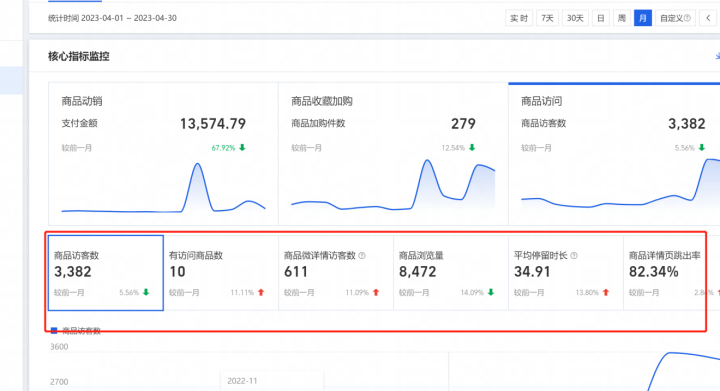Switch to the 商品动销 panel

click(x=163, y=154)
